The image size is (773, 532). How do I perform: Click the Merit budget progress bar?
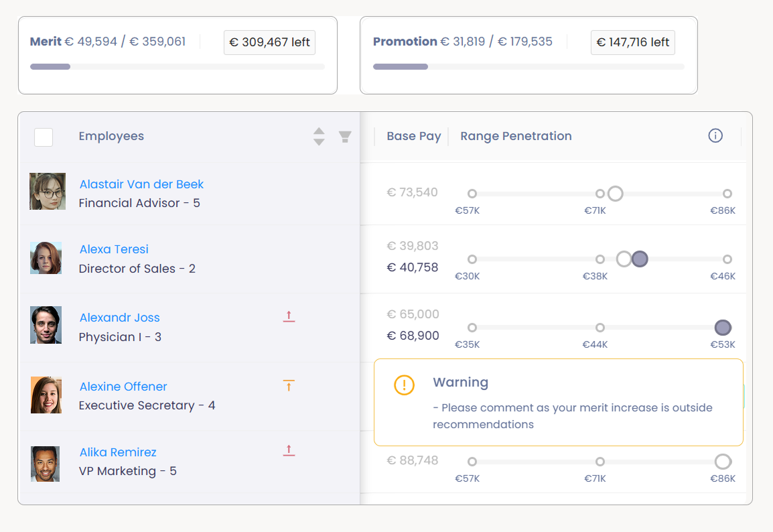[x=178, y=66]
